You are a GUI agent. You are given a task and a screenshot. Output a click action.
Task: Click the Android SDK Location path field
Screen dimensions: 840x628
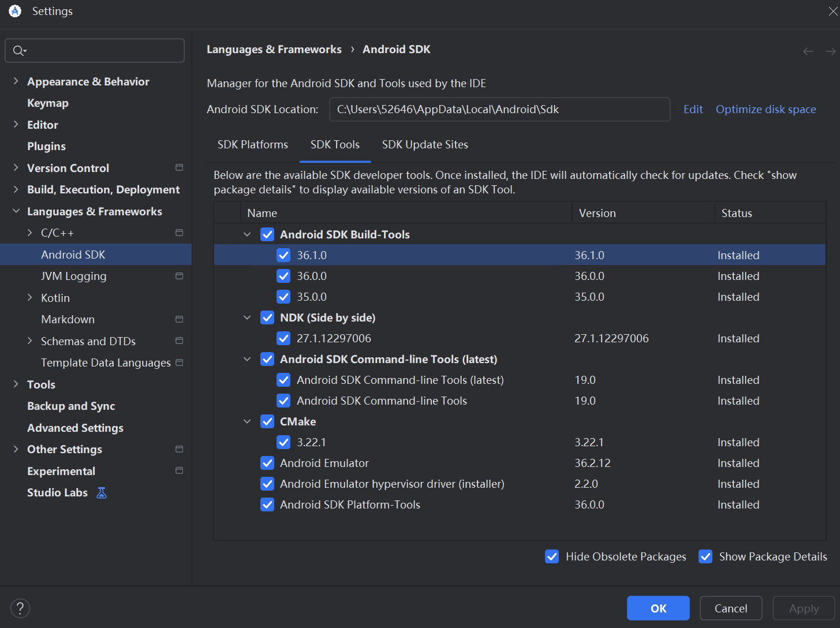pos(500,109)
